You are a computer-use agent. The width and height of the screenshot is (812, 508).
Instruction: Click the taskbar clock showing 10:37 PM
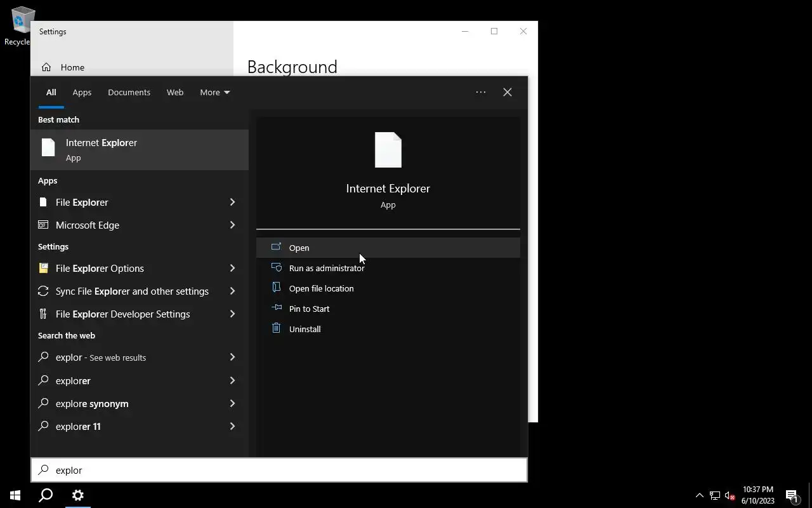click(x=758, y=495)
